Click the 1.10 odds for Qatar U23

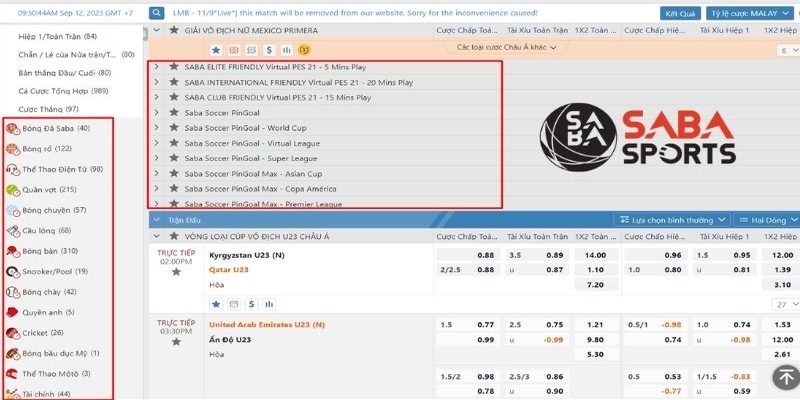pyautogui.click(x=596, y=270)
